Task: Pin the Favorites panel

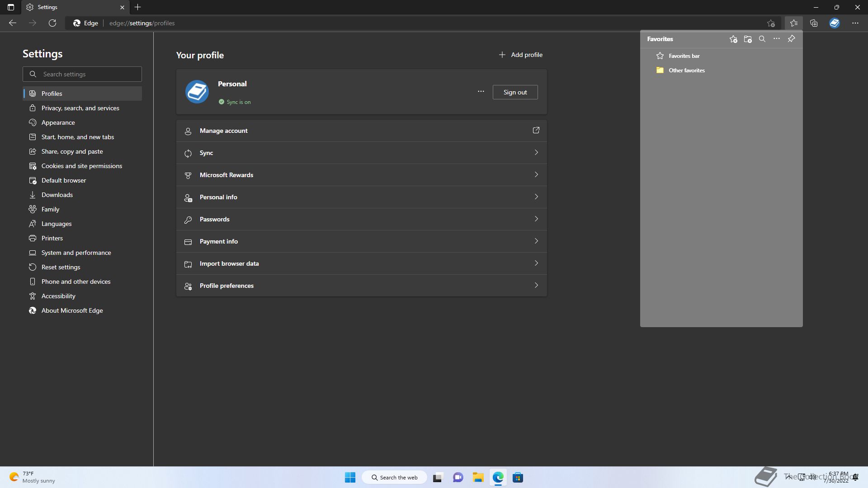Action: [x=791, y=39]
